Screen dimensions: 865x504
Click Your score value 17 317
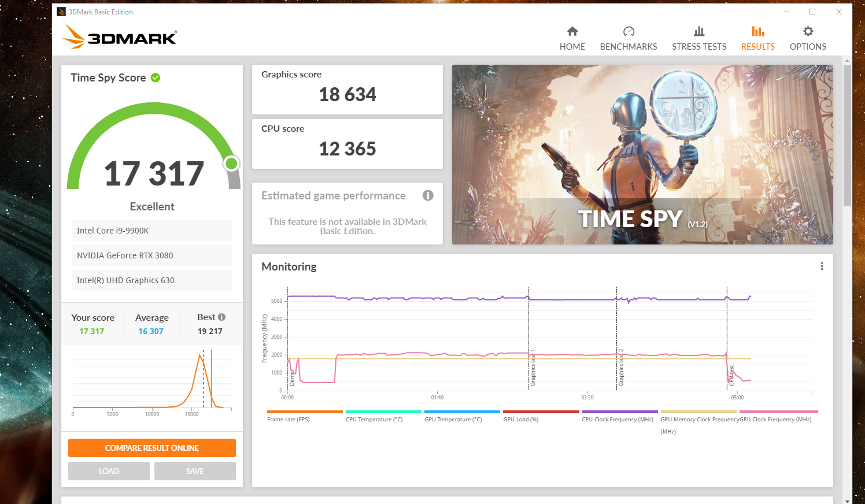92,331
